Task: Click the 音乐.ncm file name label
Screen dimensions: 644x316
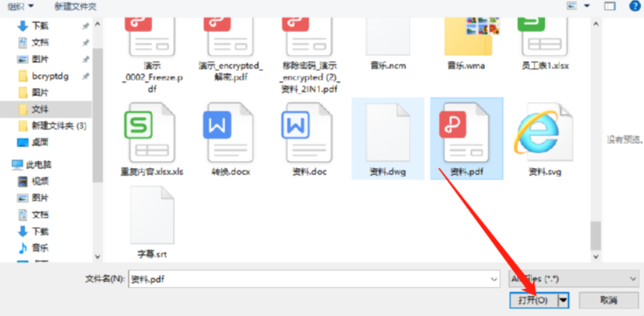Action: pos(388,66)
